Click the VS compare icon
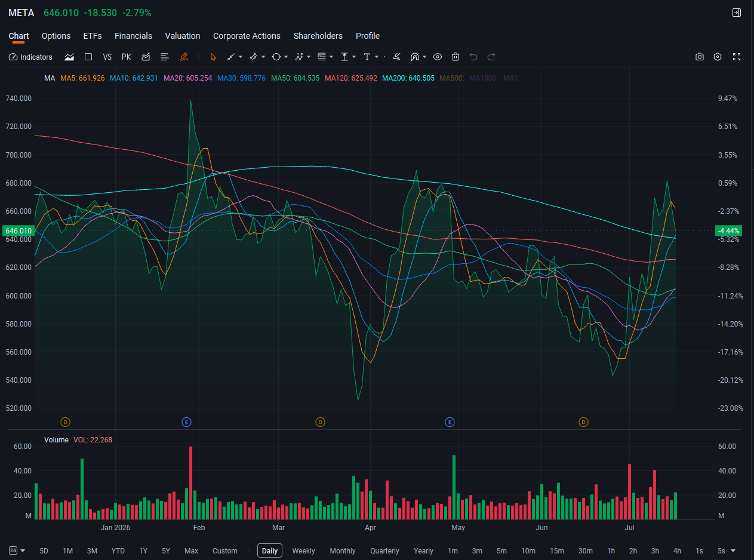This screenshot has width=754, height=560. click(107, 57)
